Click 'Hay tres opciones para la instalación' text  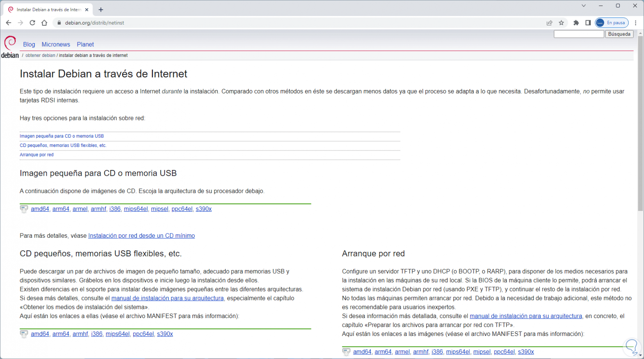82,118
